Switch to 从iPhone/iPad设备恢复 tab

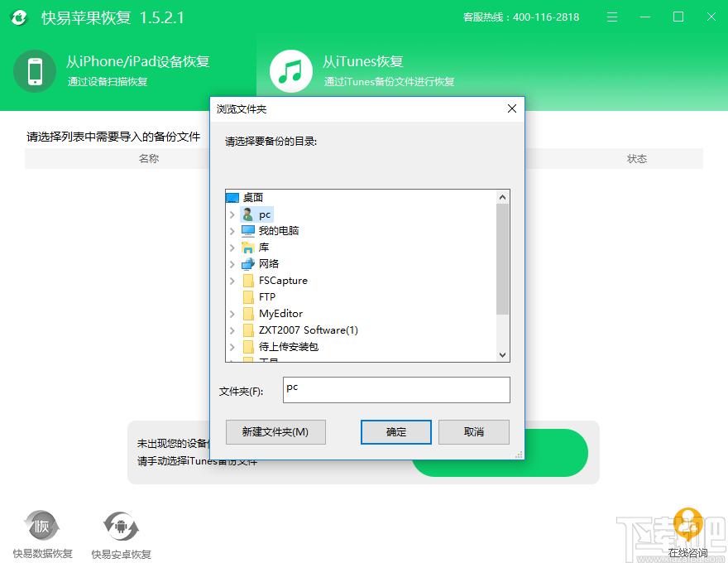pos(128,71)
